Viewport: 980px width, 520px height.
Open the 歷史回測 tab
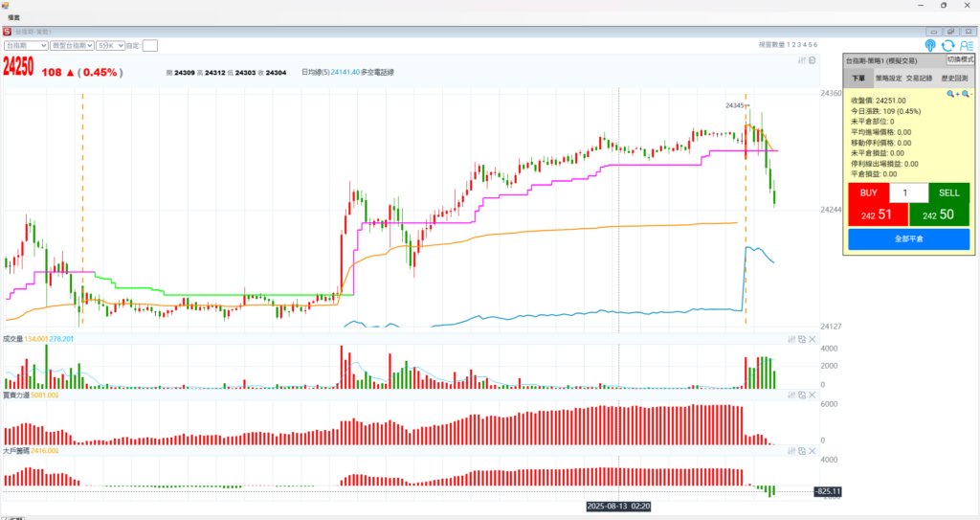953,78
